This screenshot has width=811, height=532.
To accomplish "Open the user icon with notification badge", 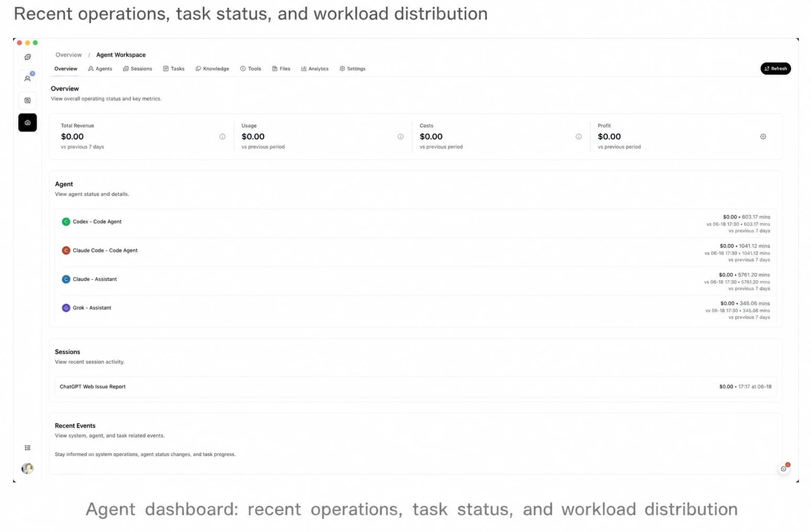I will pyautogui.click(x=28, y=79).
